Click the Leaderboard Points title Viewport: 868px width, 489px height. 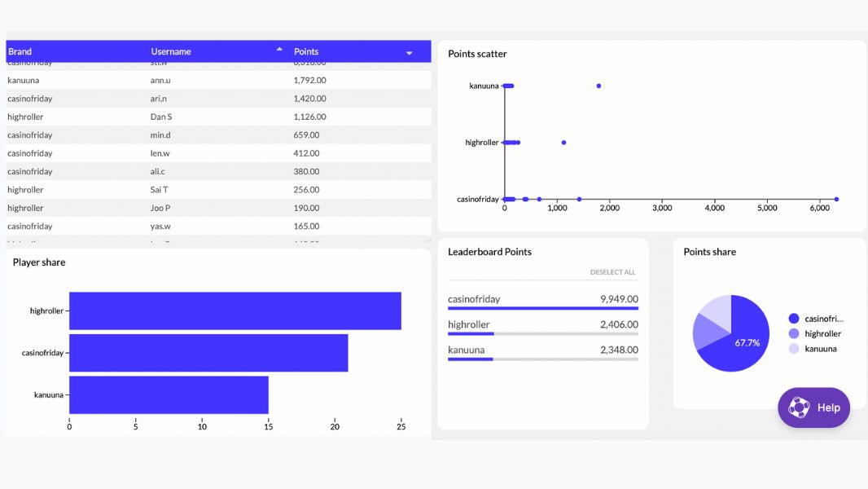pyautogui.click(x=490, y=252)
